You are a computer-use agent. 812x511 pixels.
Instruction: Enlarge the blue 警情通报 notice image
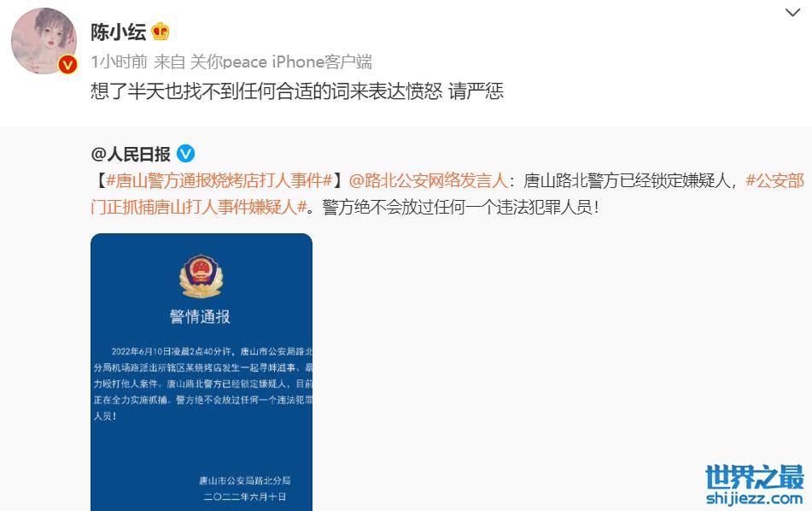click(x=202, y=372)
